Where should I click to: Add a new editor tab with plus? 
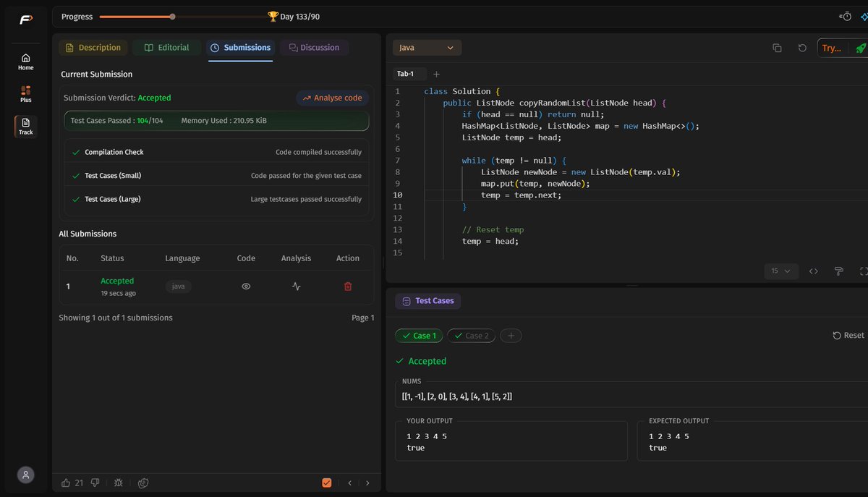(x=436, y=74)
